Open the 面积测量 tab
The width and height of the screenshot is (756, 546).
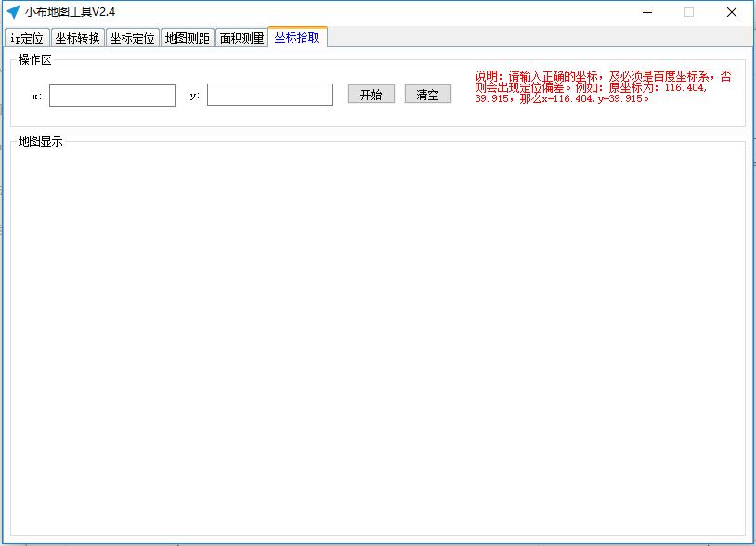click(x=242, y=38)
